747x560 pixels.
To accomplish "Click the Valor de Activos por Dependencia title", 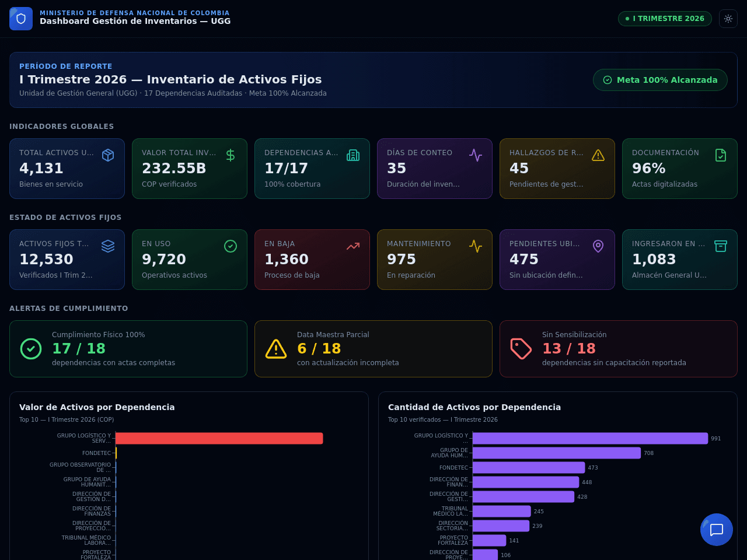I will click(x=97, y=407).
